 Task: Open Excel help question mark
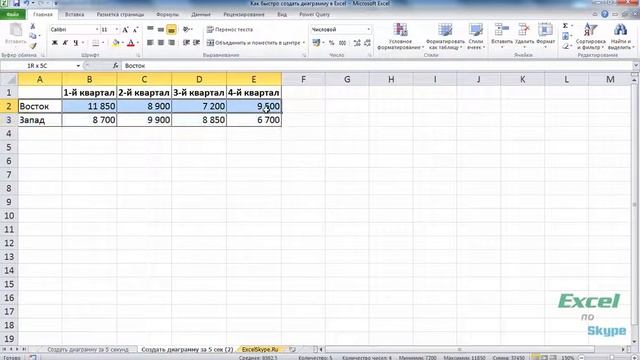(x=604, y=14)
